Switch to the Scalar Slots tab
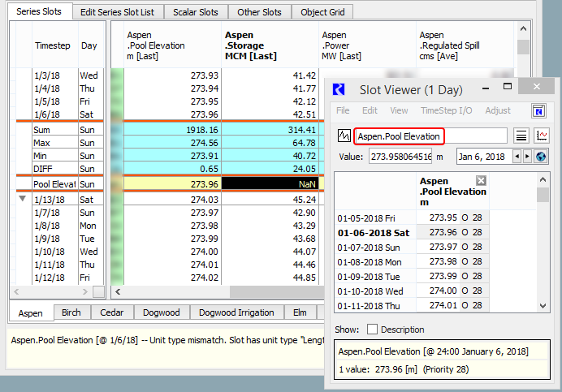The height and width of the screenshot is (392, 562). pos(195,12)
